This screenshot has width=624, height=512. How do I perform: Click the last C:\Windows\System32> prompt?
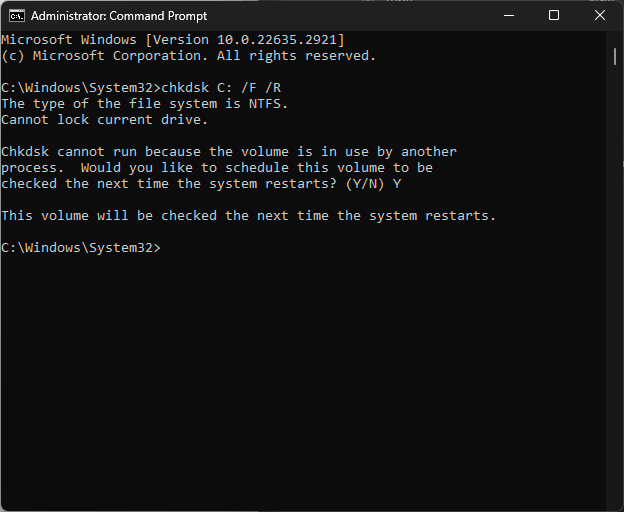[81, 248]
